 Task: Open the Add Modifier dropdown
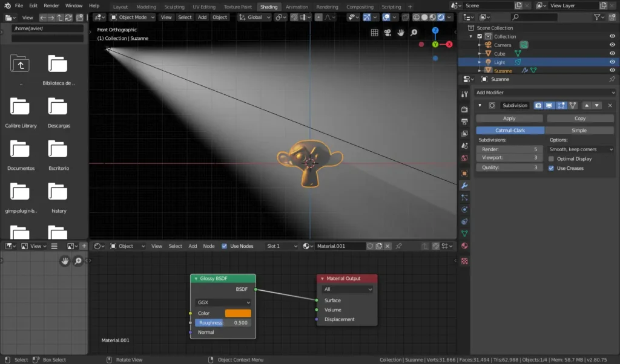(545, 93)
